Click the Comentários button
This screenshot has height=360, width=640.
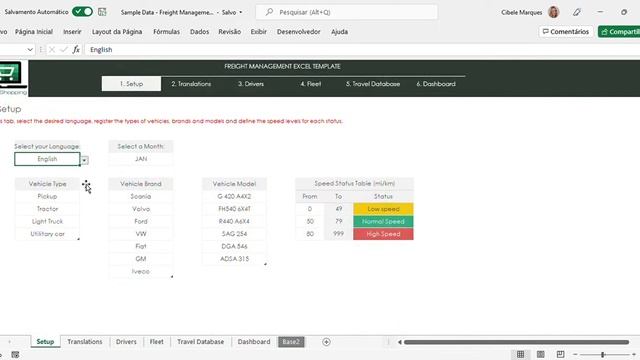(566, 31)
